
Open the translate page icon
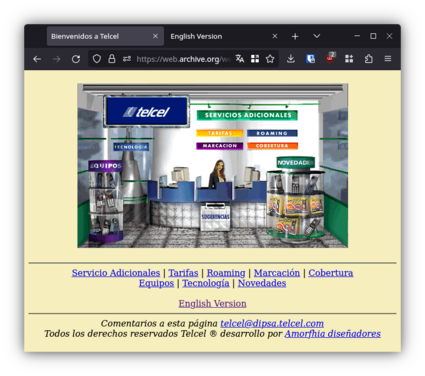click(240, 59)
